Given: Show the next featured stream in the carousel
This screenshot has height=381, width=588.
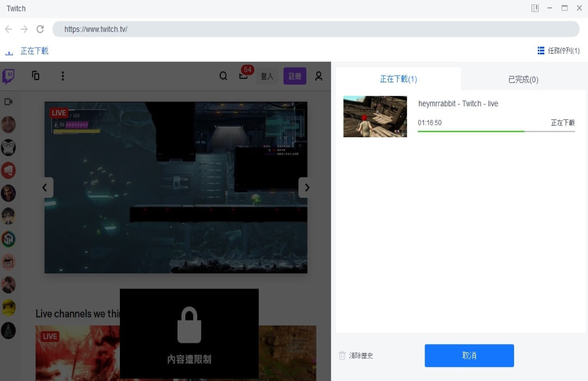Looking at the screenshot, I should [x=306, y=187].
